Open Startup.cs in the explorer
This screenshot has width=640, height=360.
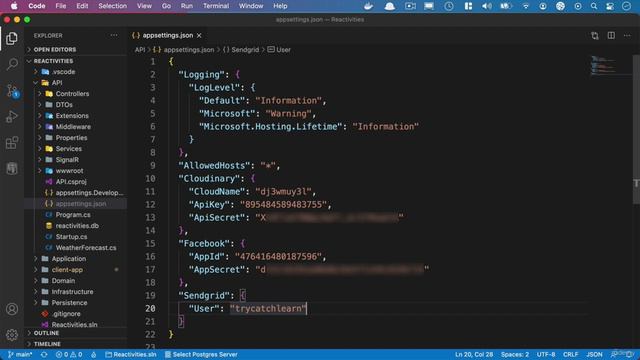[x=71, y=237]
